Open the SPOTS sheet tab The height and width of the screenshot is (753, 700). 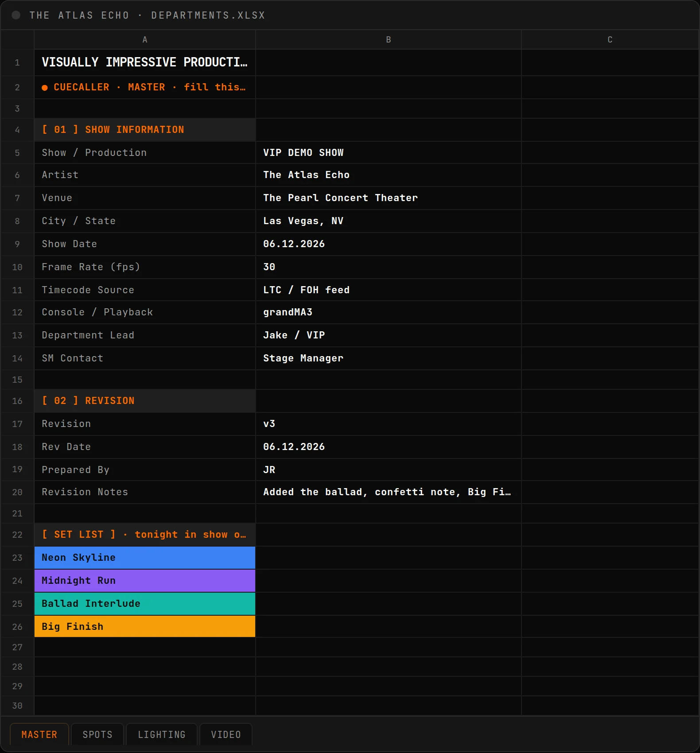click(x=97, y=734)
